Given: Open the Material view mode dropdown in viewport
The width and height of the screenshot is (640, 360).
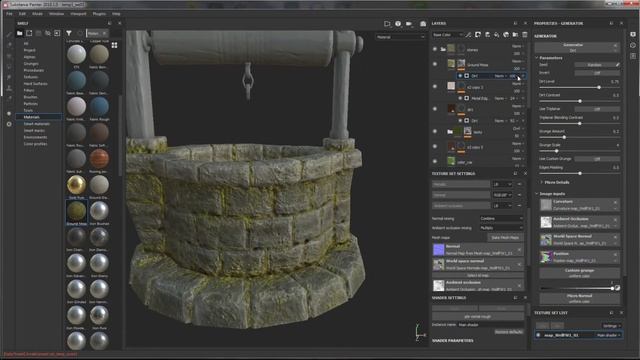Looking at the screenshot, I should 400,37.
